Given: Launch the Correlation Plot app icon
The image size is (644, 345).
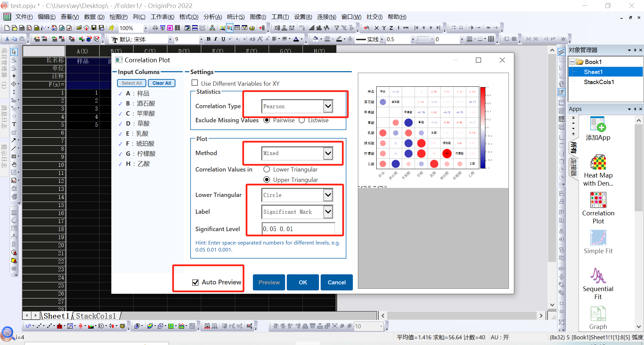Looking at the screenshot, I should point(598,200).
